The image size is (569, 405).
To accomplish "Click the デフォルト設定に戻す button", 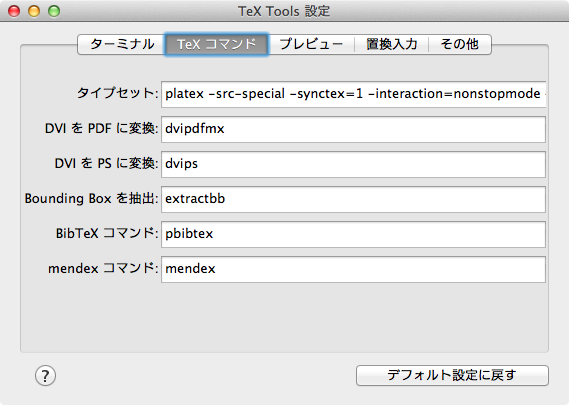I will [x=452, y=375].
